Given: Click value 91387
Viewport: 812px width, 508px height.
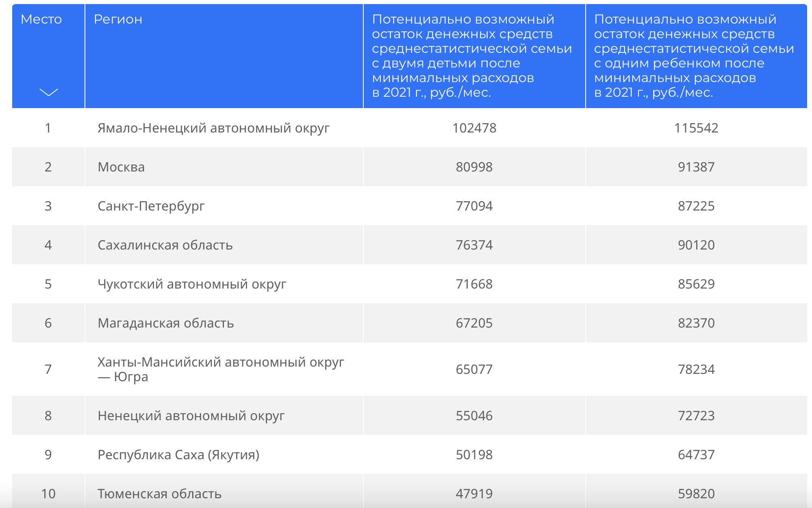Looking at the screenshot, I should point(696,167).
